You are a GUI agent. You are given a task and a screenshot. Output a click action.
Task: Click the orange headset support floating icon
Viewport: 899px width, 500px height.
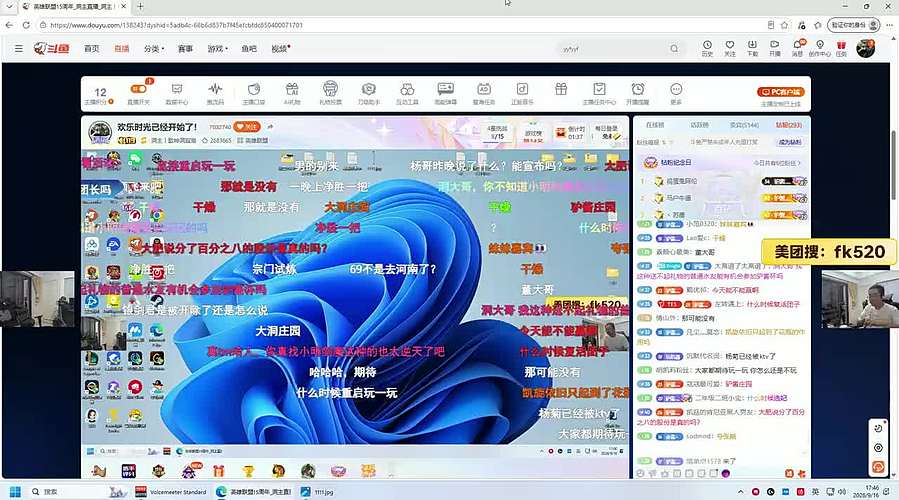click(x=878, y=467)
